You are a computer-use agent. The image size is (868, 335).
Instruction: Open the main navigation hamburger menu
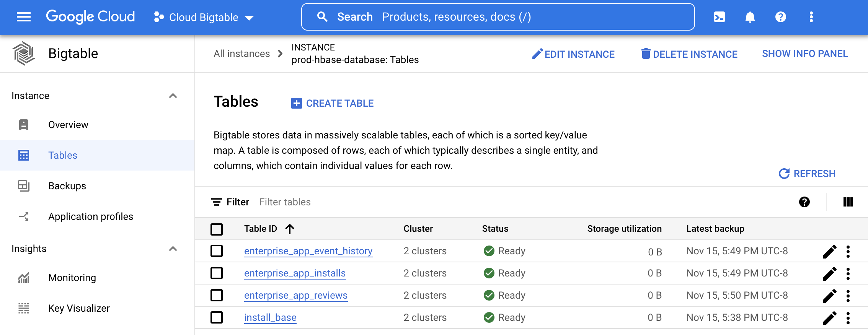(x=24, y=17)
